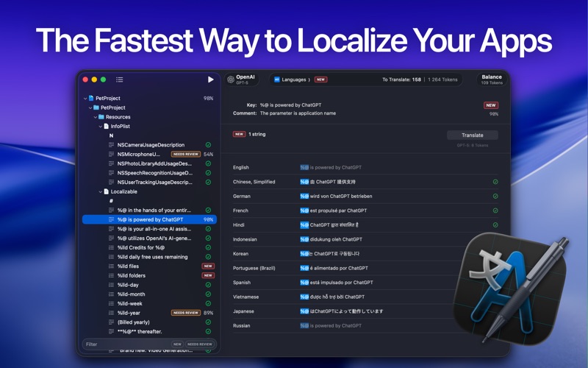Select the '%lld-week' row
The image size is (588, 368).
click(x=149, y=304)
